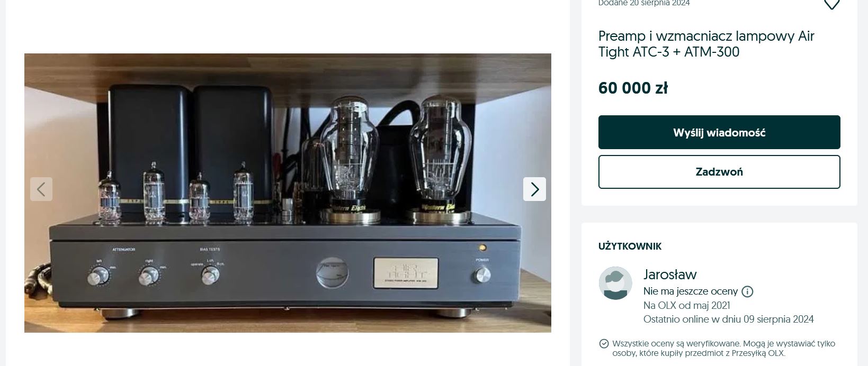Click the verified ratings notice text
868x366 pixels.
(723, 349)
